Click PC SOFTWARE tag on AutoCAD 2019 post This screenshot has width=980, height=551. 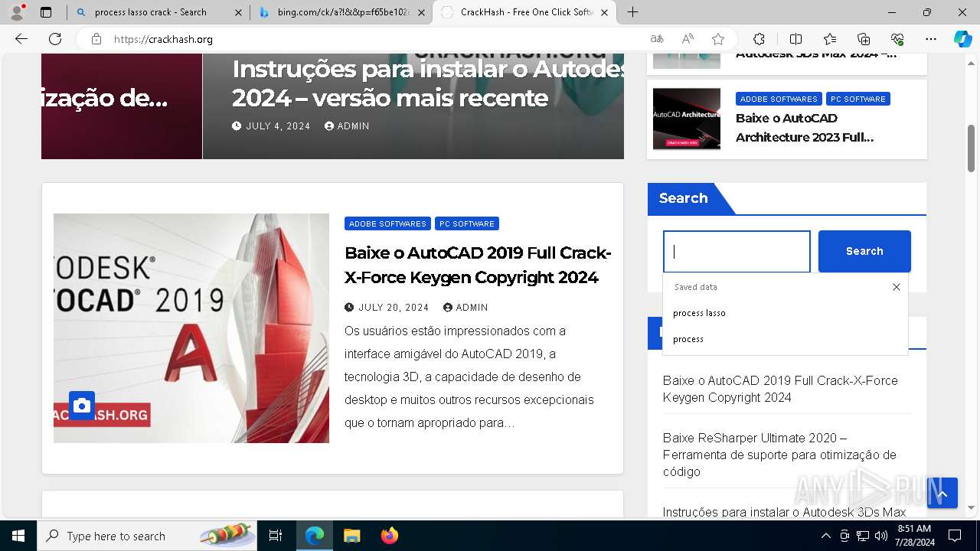click(467, 223)
